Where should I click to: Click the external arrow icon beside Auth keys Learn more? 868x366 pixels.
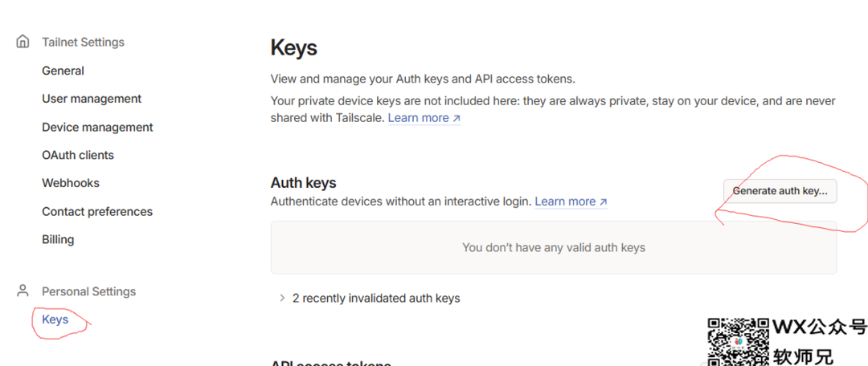(x=604, y=201)
